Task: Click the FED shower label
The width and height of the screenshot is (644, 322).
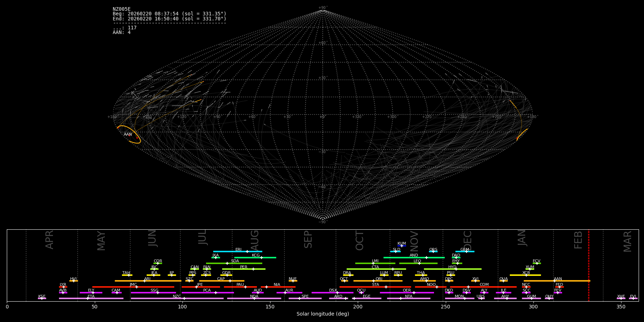Action: tap(560, 285)
